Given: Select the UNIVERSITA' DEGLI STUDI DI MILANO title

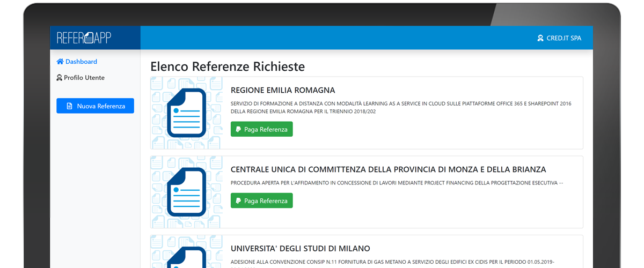Looking at the screenshot, I should tap(301, 249).
